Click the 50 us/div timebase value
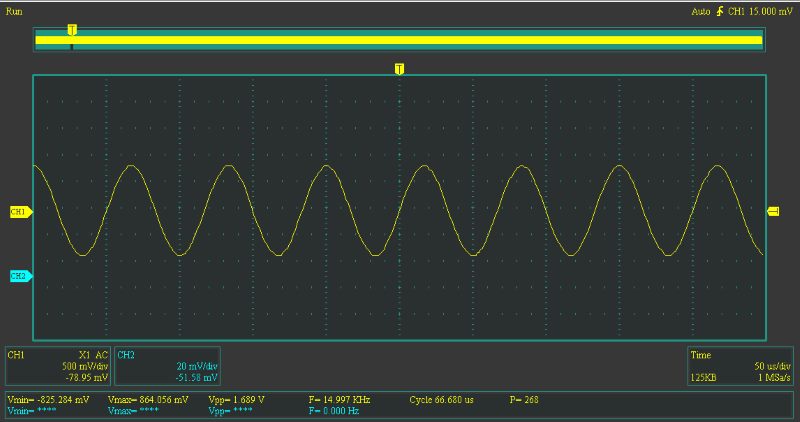800x422 pixels. point(772,366)
